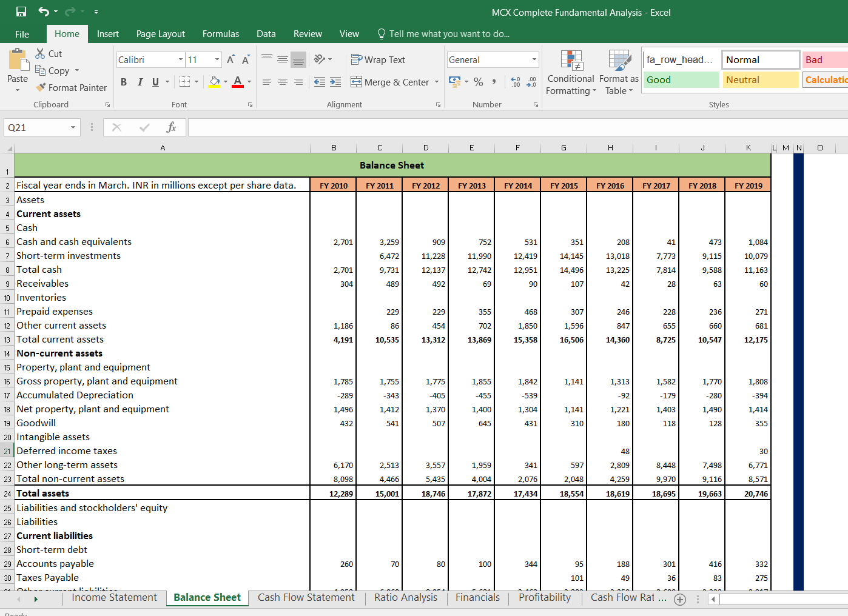The width and height of the screenshot is (848, 616).
Task: Apply the Good cell style
Action: (x=681, y=79)
